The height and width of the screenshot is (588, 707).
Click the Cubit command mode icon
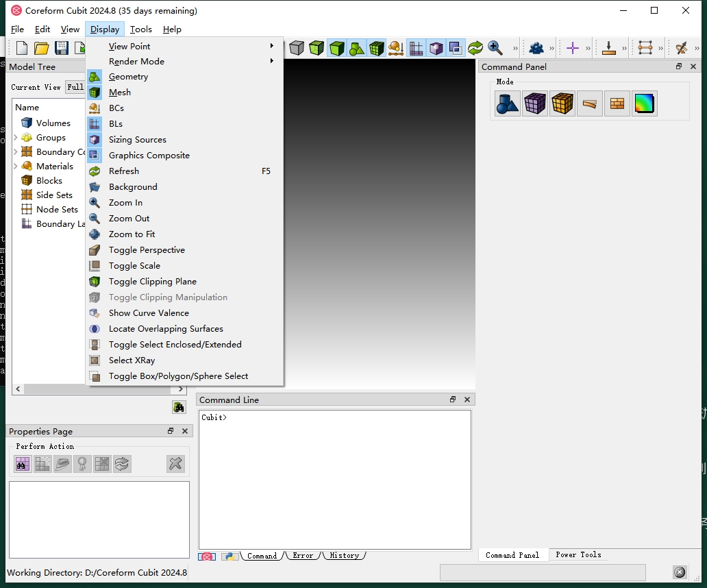pyautogui.click(x=207, y=556)
